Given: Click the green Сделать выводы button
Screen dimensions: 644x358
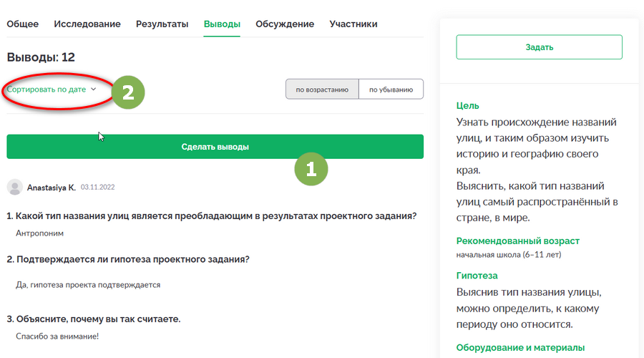Looking at the screenshot, I should [x=215, y=147].
